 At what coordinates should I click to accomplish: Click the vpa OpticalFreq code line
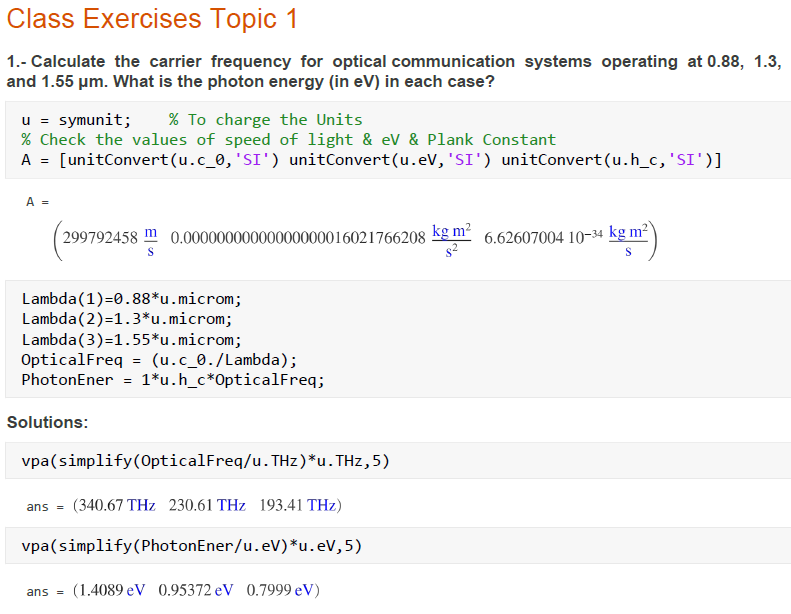point(205,462)
